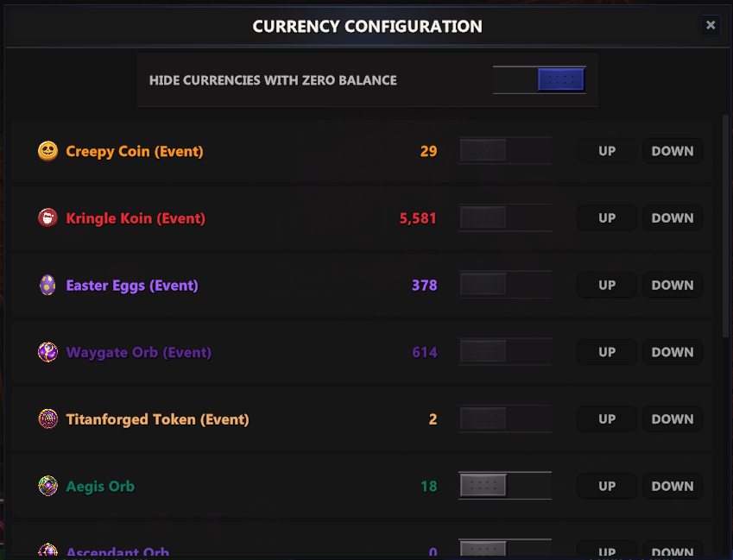Move Creepy Coin up the list
This screenshot has width=733, height=560.
coord(606,151)
